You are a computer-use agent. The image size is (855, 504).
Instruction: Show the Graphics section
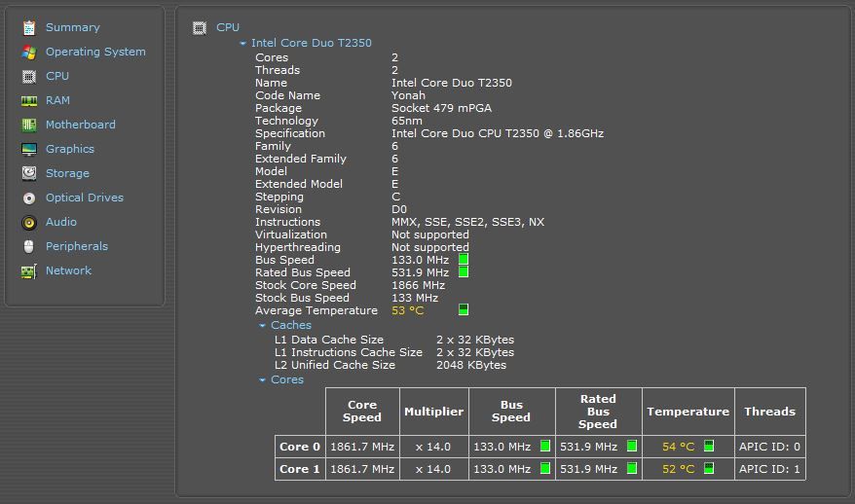70,149
